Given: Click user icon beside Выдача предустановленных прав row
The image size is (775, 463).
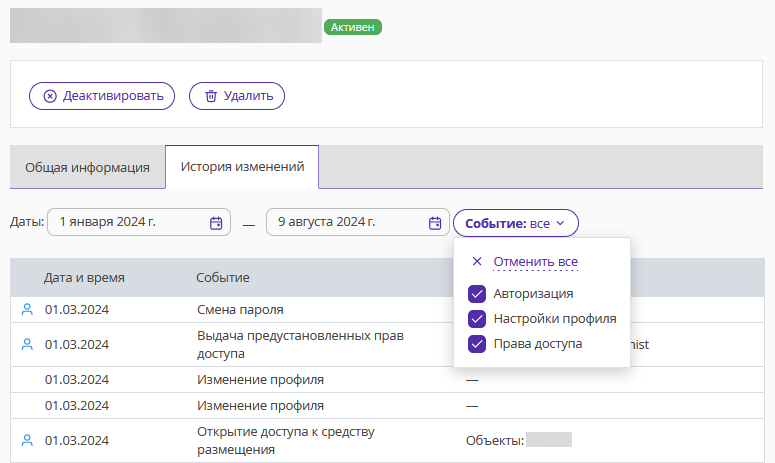Looking at the screenshot, I should pos(27,344).
